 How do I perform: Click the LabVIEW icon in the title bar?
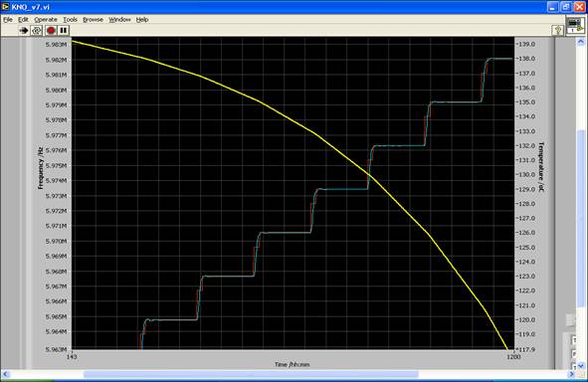tap(5, 7)
